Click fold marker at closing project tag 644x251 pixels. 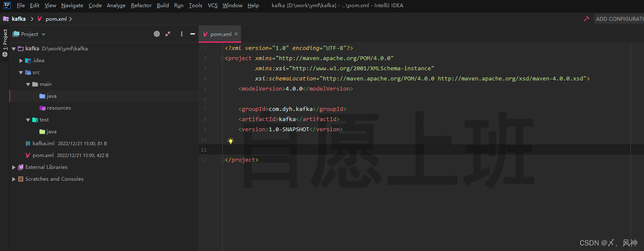coord(222,160)
